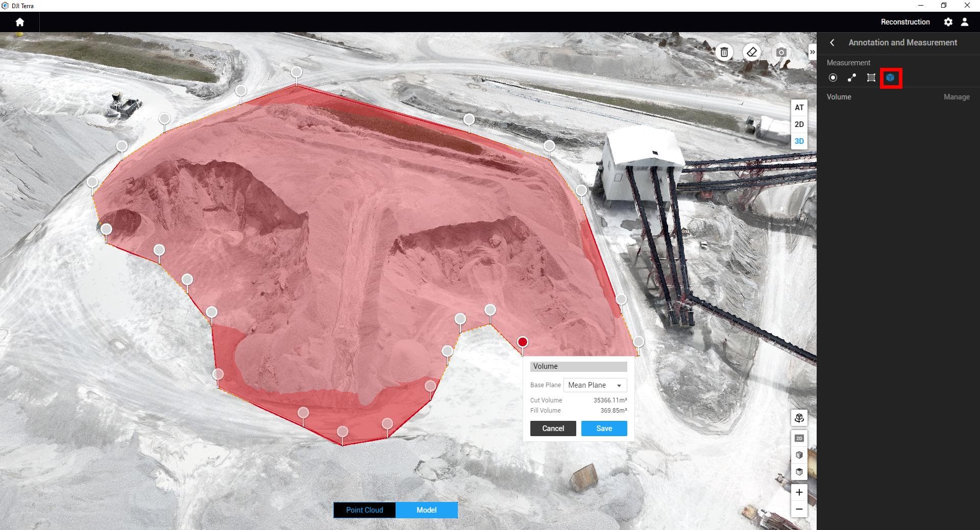Select the Model tab
The height and width of the screenshot is (530, 980).
click(x=426, y=510)
